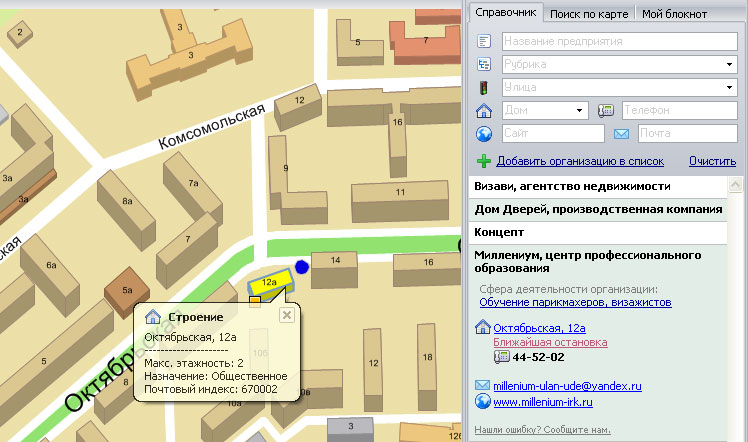The height and width of the screenshot is (442, 748).
Task: Click the traffic light street icon
Action: pyautogui.click(x=484, y=87)
